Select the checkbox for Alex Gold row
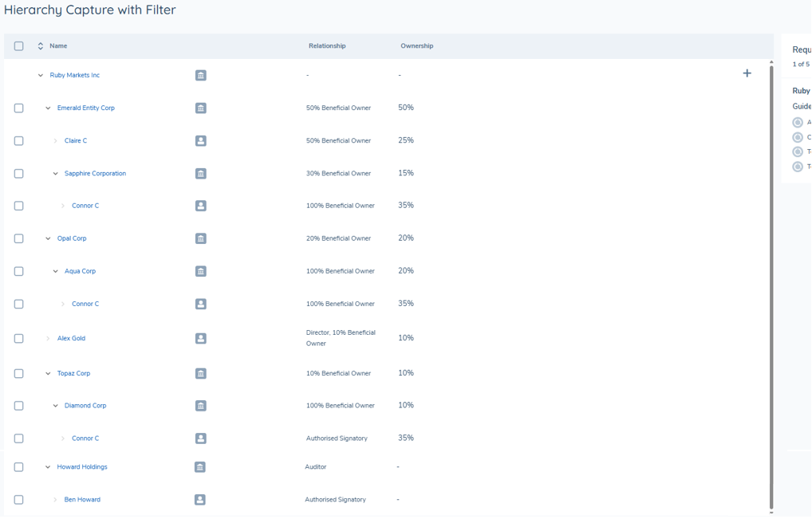 (18, 338)
